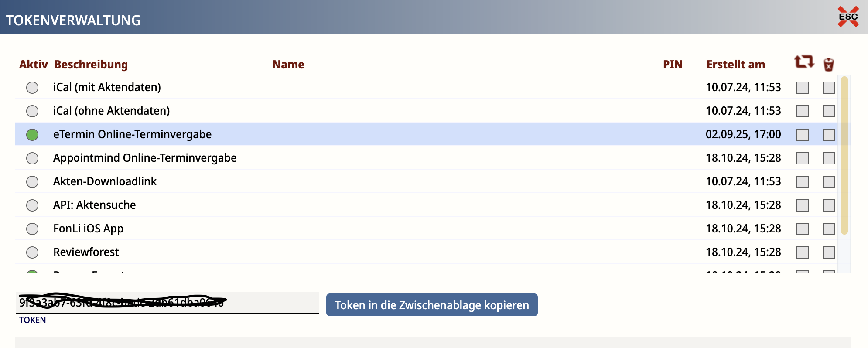868x348 pixels.
Task: Enable the Reviewforest token radio button
Action: click(32, 252)
